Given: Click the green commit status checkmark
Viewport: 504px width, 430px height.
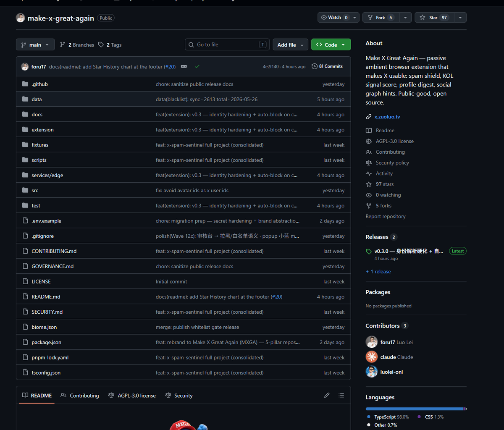Looking at the screenshot, I should [x=197, y=66].
